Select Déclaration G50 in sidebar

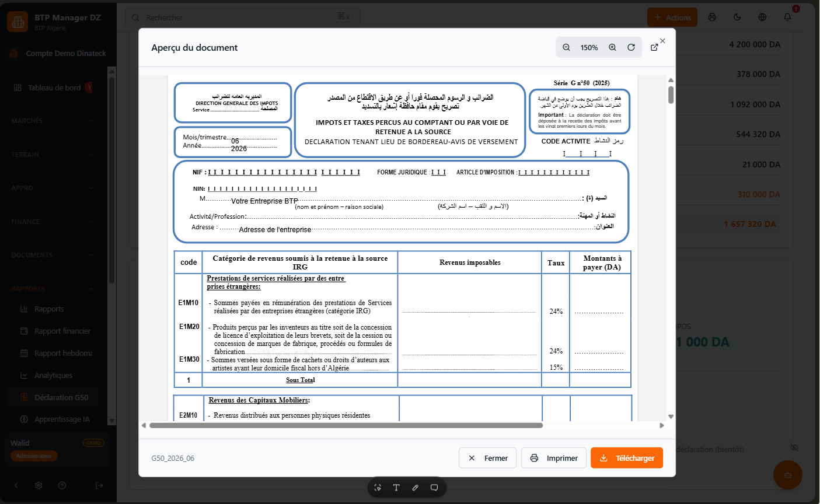[x=53, y=398]
